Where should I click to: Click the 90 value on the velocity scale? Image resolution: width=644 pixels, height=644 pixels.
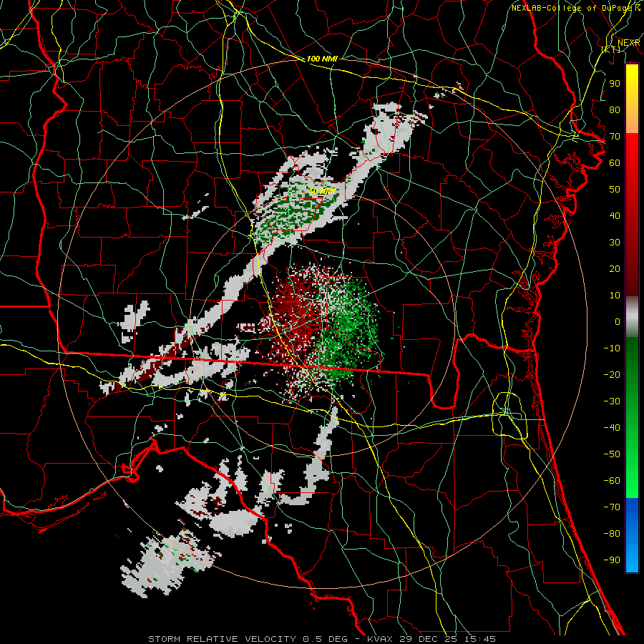(x=615, y=84)
